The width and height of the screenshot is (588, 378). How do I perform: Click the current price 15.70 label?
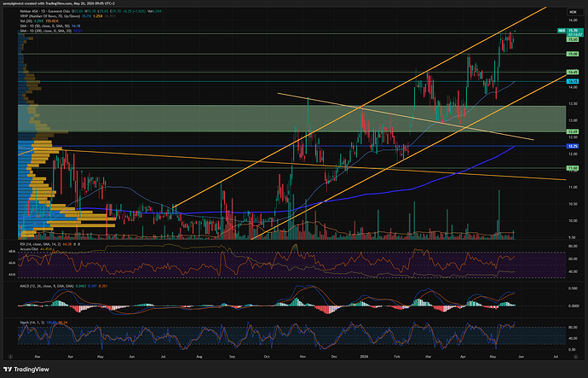[573, 31]
